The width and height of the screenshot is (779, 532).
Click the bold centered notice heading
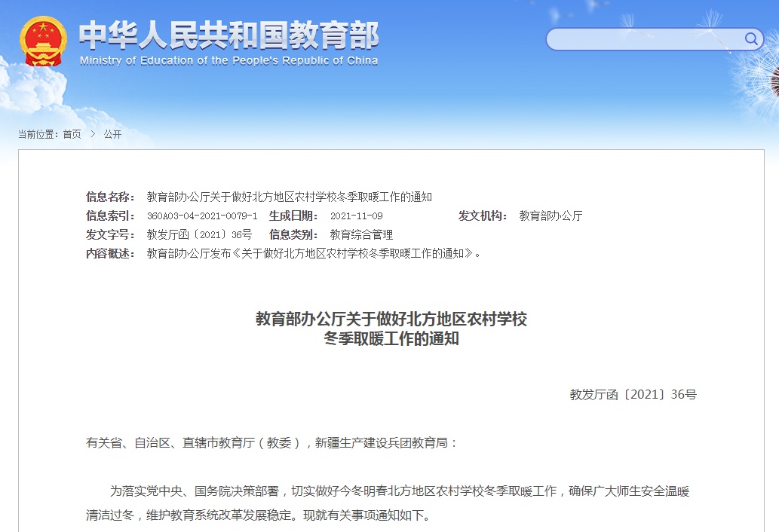(391, 329)
